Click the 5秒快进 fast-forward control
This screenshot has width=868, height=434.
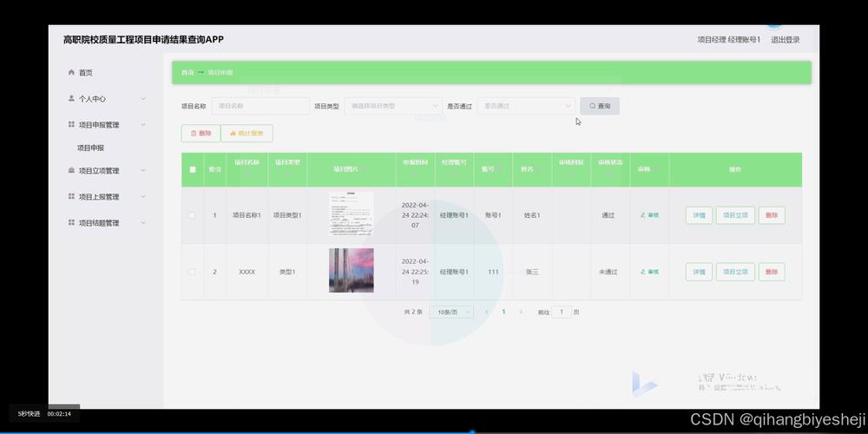click(29, 413)
